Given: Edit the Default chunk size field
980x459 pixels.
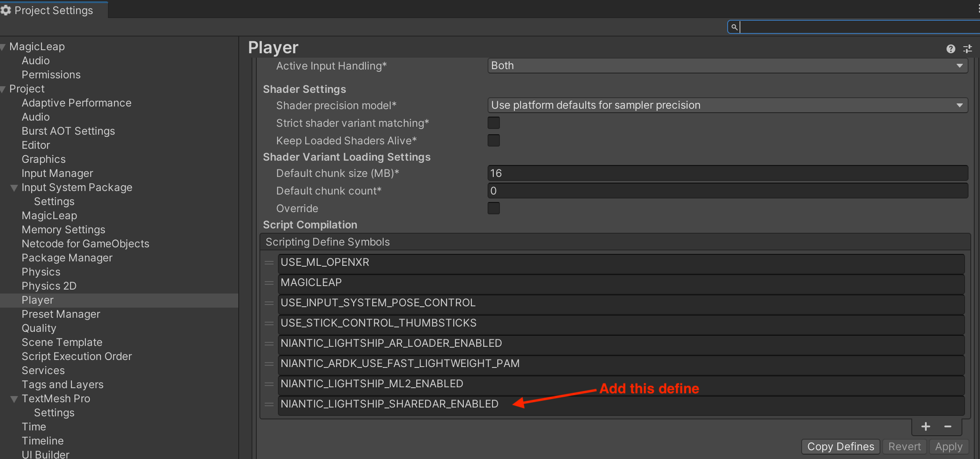Looking at the screenshot, I should tap(728, 173).
